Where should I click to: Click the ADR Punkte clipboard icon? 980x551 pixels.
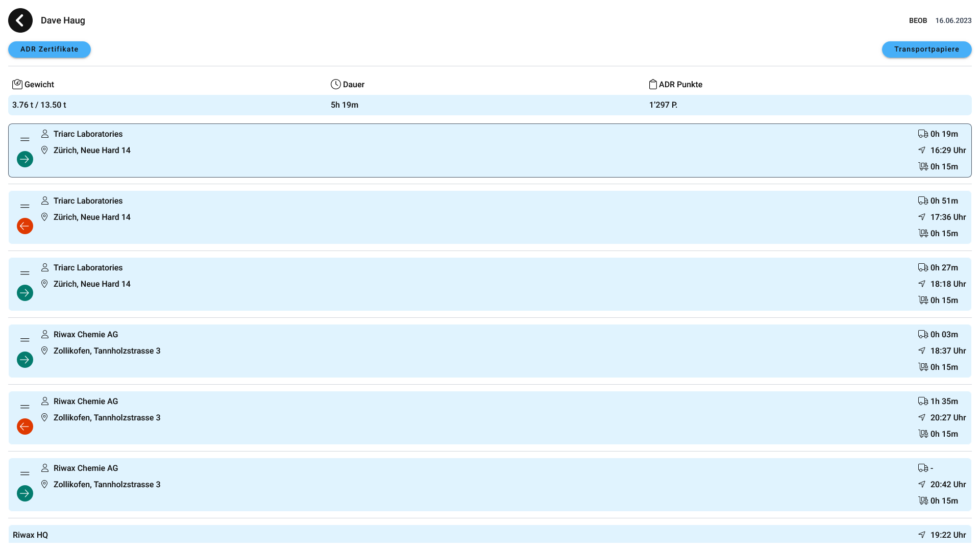coord(653,84)
